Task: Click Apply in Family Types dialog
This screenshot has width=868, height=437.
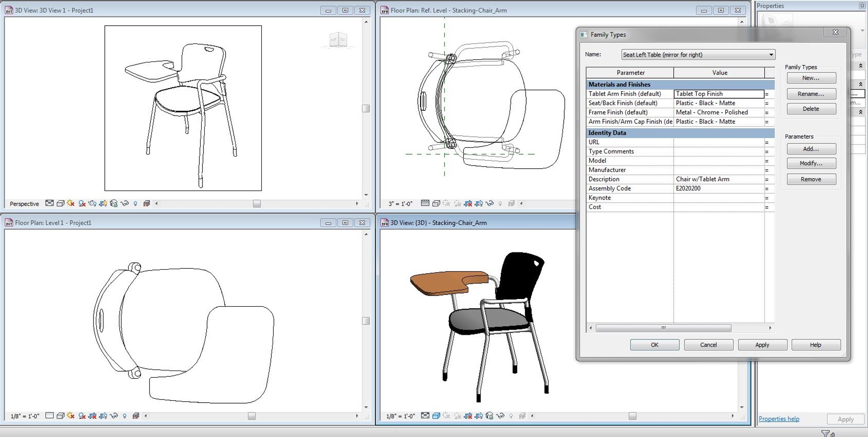Action: click(x=762, y=345)
